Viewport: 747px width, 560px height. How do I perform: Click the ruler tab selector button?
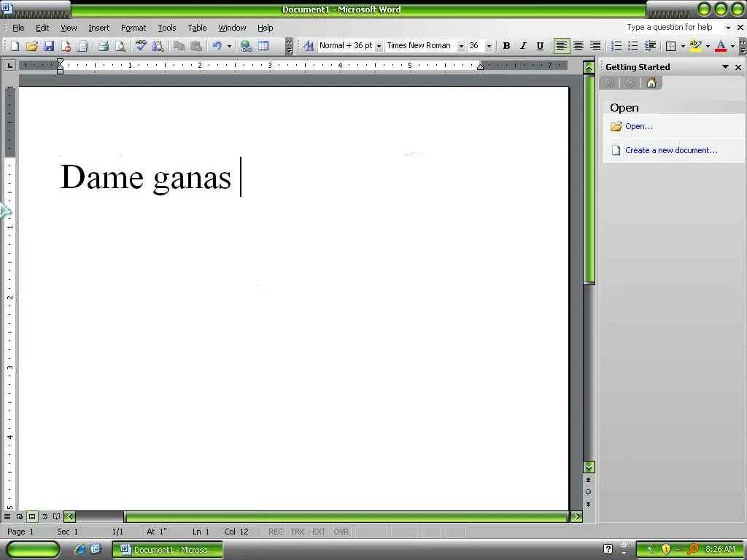coord(9,65)
